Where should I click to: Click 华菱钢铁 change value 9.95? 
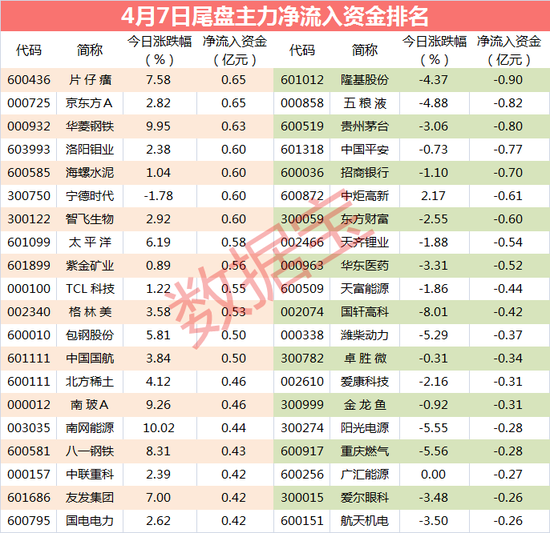click(x=158, y=126)
